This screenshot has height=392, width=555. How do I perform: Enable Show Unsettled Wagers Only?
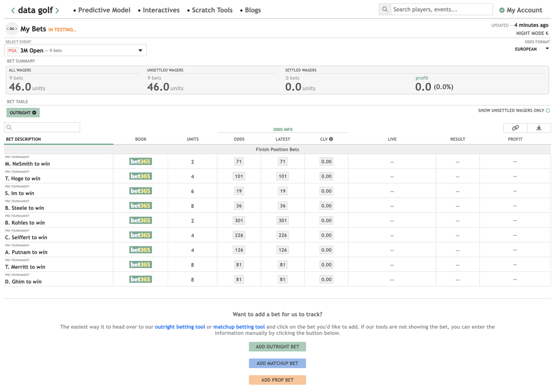(x=547, y=109)
